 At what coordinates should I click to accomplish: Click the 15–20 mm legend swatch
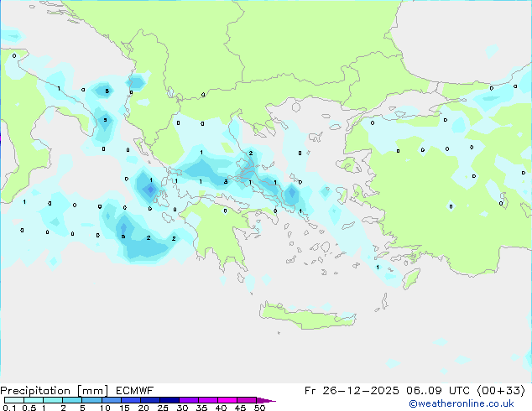130,400
